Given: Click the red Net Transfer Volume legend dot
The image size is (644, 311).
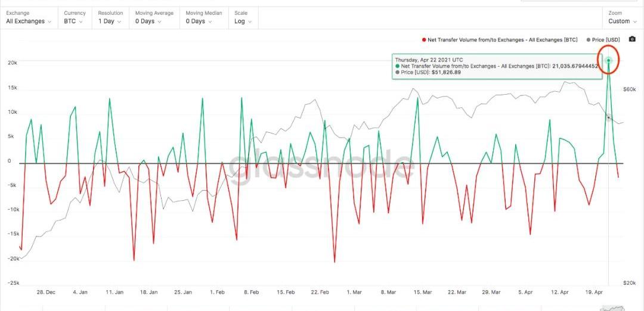Looking at the screenshot, I should click(424, 40).
